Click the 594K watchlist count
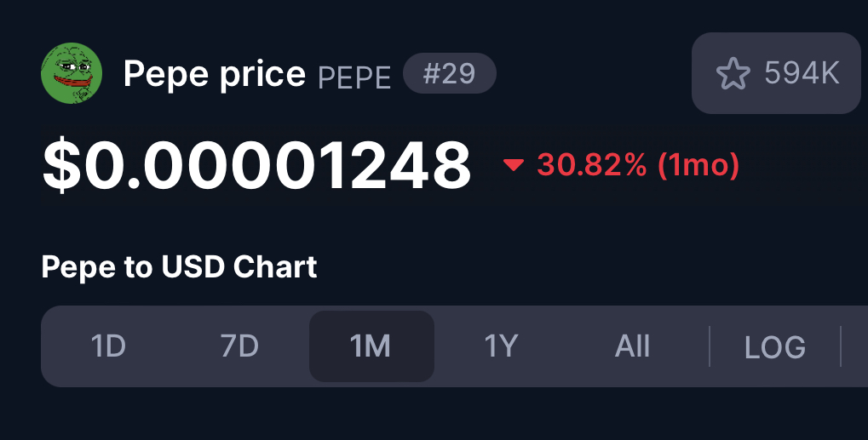 pyautogui.click(x=802, y=73)
